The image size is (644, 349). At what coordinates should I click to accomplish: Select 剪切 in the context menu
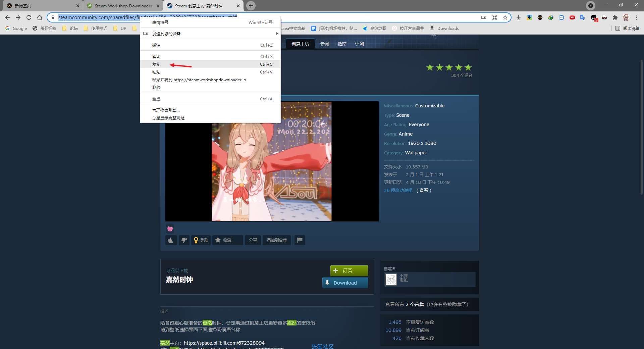(210, 56)
